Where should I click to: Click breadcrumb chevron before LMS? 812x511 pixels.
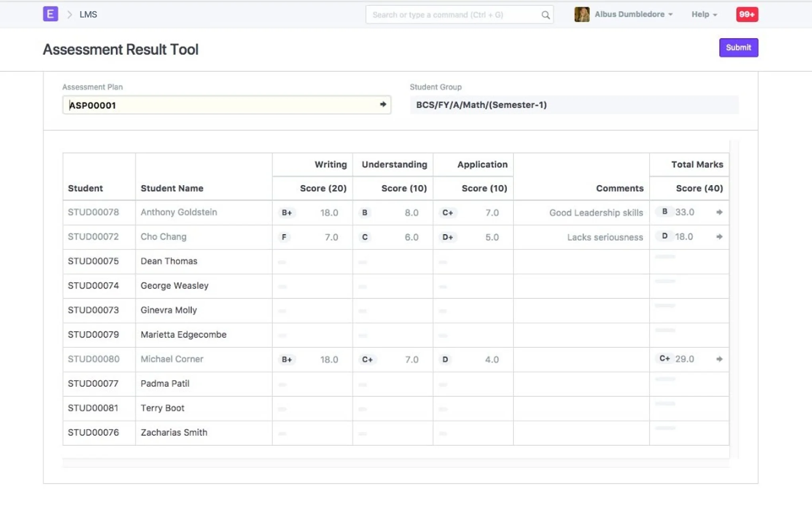(70, 15)
